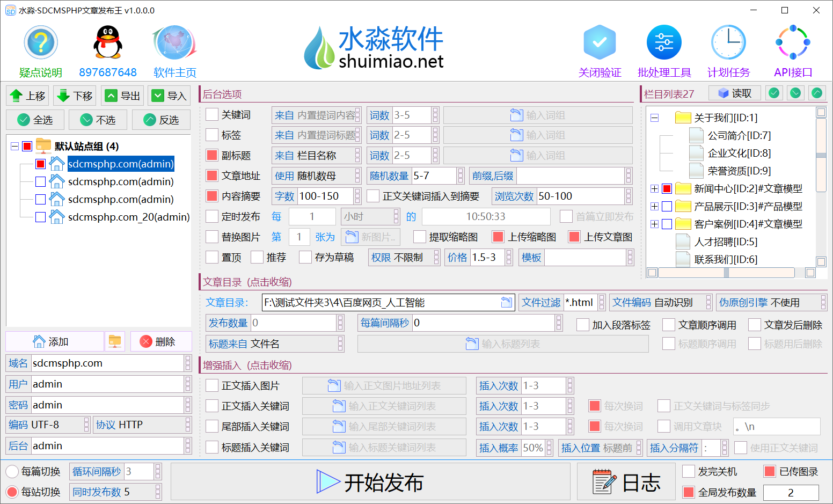The height and width of the screenshot is (504, 833).
Task: Click the 输入标题列表 button
Action: (503, 344)
